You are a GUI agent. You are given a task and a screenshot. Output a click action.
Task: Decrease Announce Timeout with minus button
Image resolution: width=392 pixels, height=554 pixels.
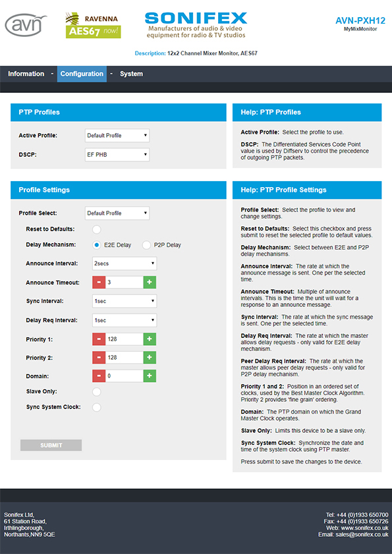click(99, 283)
